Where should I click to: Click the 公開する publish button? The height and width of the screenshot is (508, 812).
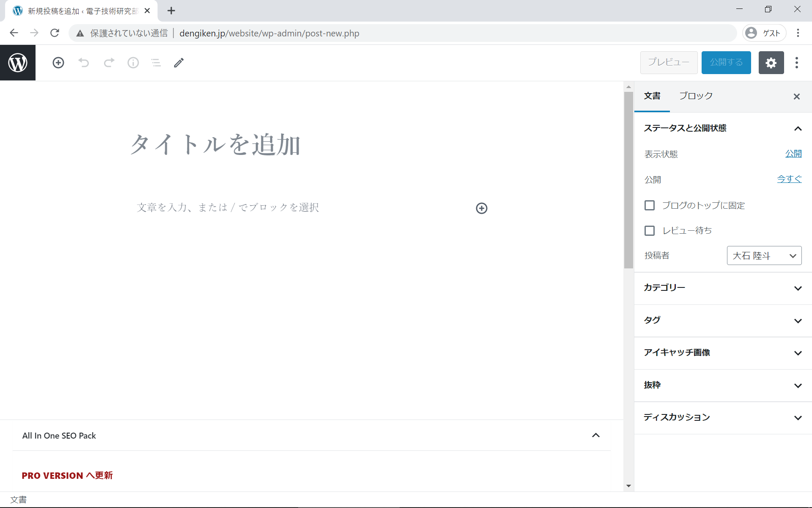coord(726,63)
